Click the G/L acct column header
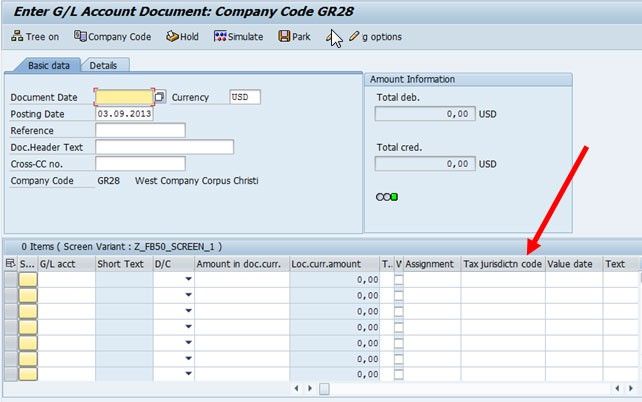Viewport: 642px width, 402px height. [x=66, y=264]
